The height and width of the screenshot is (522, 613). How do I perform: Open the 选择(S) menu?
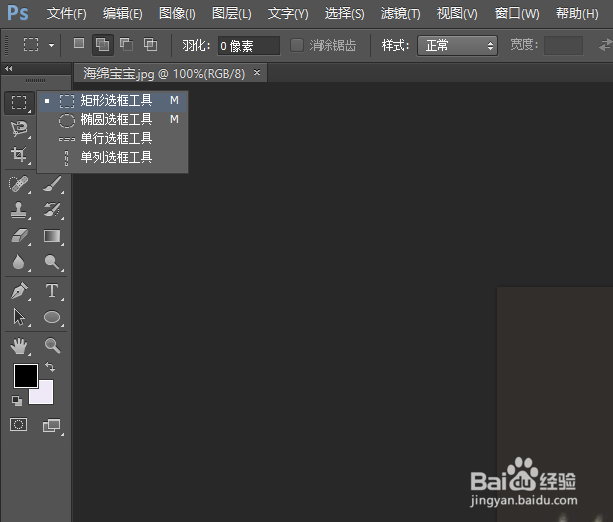[344, 14]
